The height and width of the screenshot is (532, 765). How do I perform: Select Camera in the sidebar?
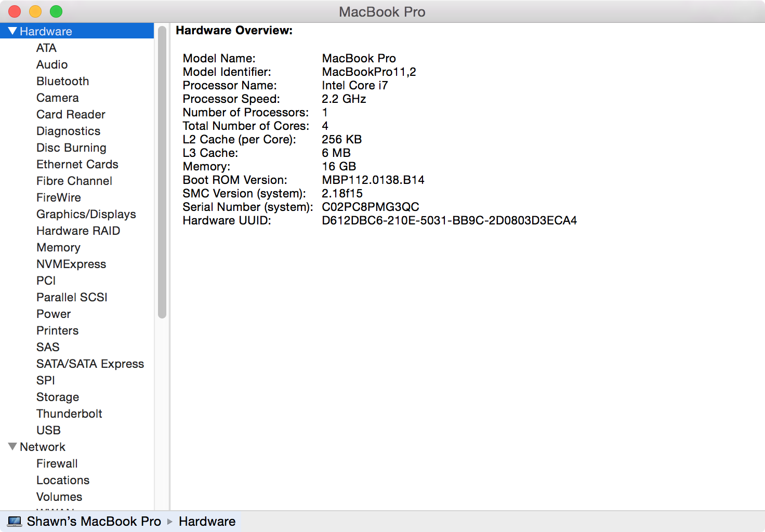pos(57,98)
